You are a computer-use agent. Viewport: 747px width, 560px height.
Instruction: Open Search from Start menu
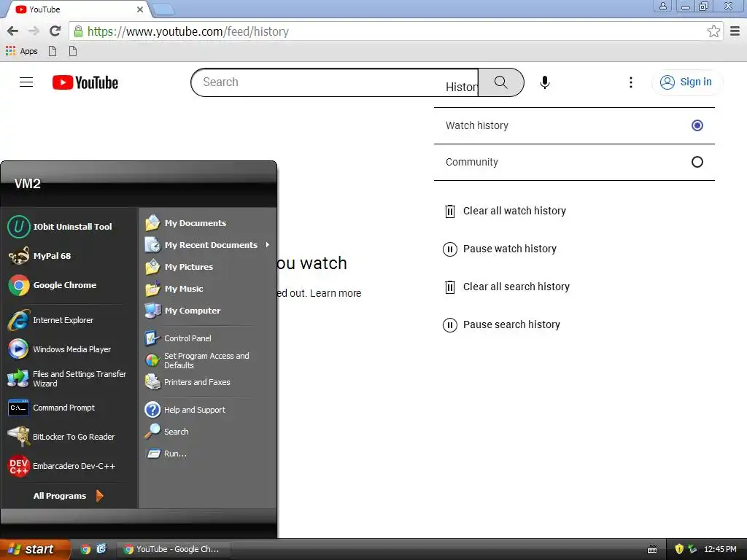coord(167,432)
